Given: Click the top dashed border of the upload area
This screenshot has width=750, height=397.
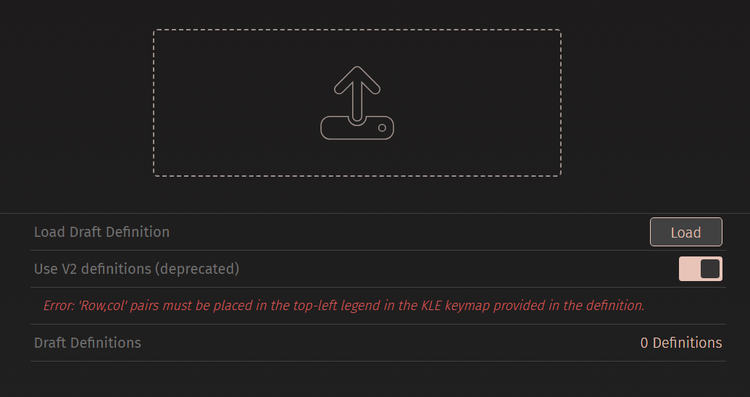Looking at the screenshot, I should [x=357, y=30].
